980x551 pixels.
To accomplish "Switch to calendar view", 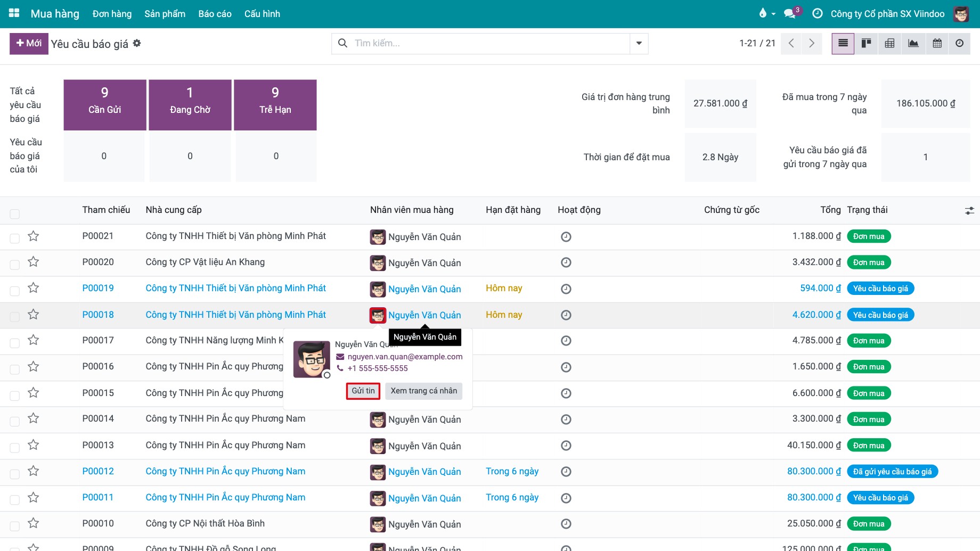I will tap(937, 43).
